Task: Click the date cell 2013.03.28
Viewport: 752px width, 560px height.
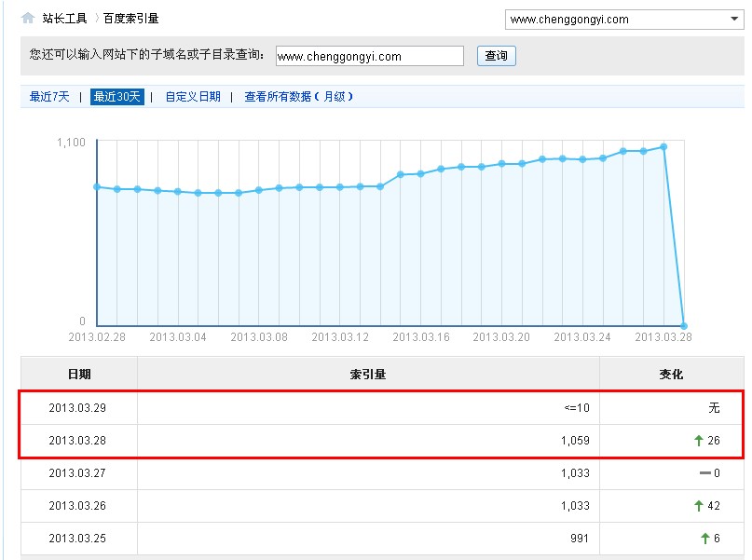Action: [x=77, y=441]
